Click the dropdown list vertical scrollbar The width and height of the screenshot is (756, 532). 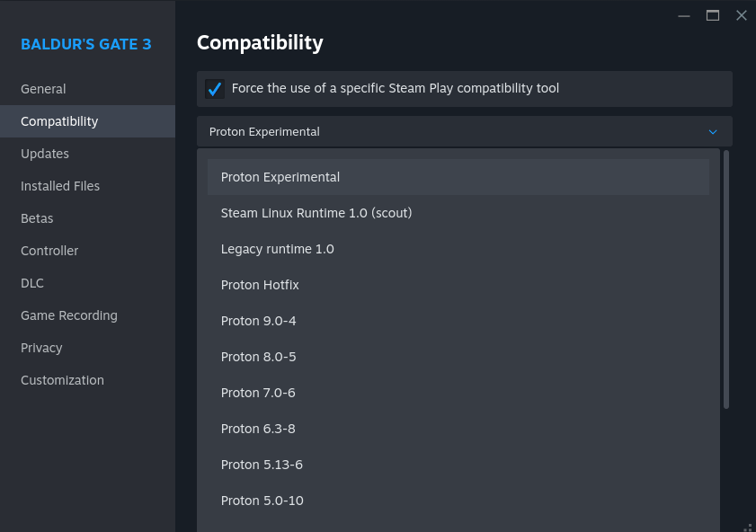726,279
